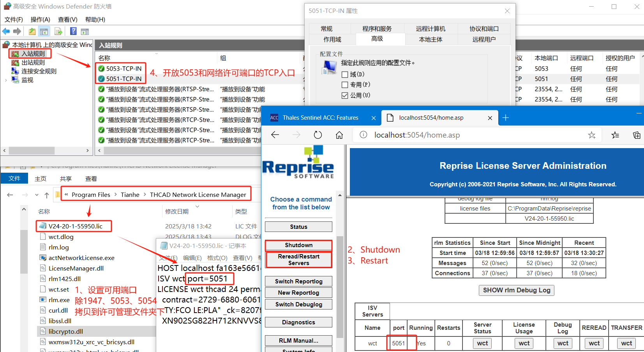
Task: Click the wct Server Status button
Action: tap(482, 343)
